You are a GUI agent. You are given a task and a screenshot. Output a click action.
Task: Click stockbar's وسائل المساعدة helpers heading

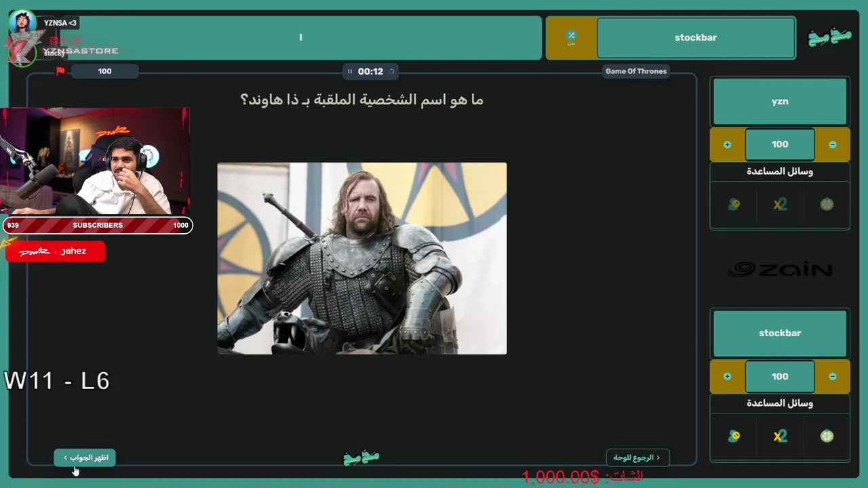tap(780, 403)
